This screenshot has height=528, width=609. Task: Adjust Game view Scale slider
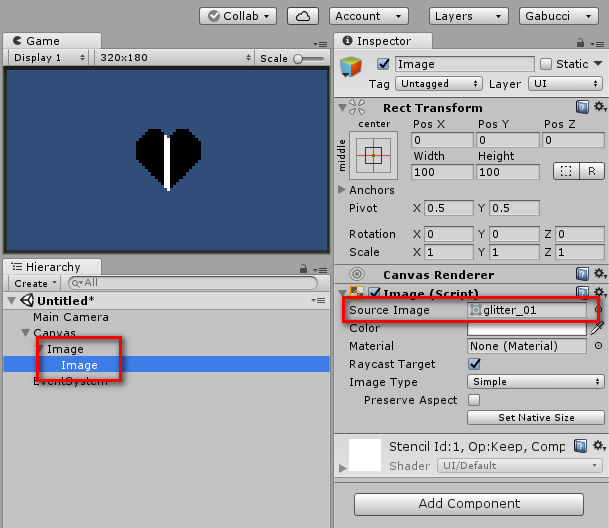tap(309, 59)
